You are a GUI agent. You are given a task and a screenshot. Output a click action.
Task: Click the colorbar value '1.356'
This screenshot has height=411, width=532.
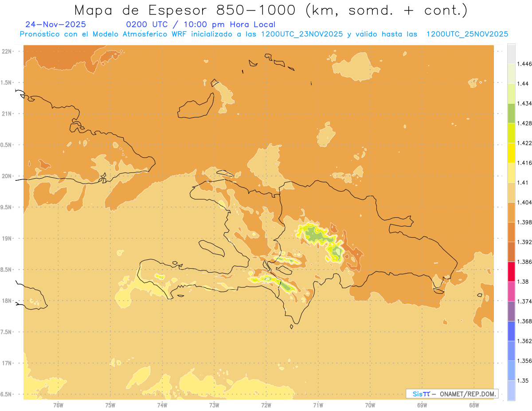[x=525, y=361]
